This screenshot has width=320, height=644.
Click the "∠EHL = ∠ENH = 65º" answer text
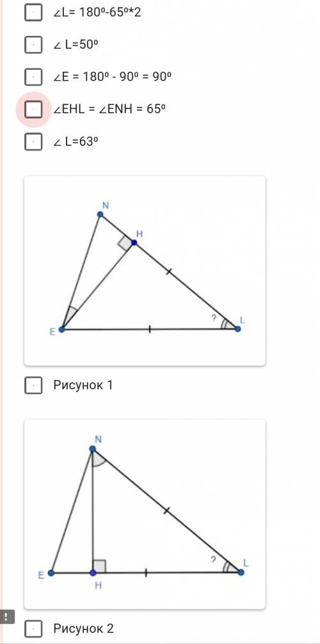109,109
